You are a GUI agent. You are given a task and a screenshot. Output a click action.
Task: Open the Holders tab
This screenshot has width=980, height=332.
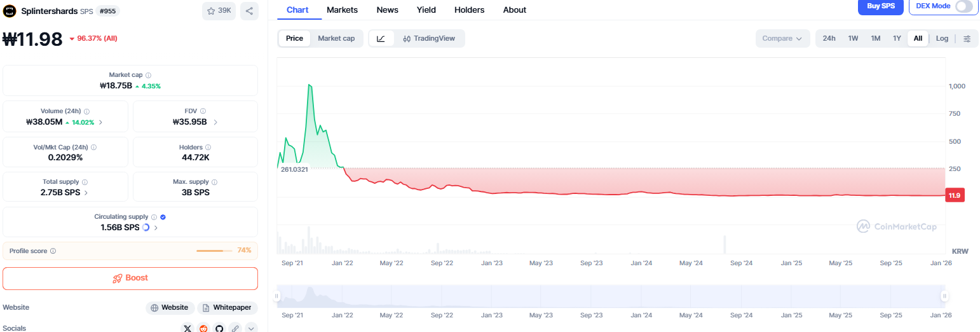point(469,10)
